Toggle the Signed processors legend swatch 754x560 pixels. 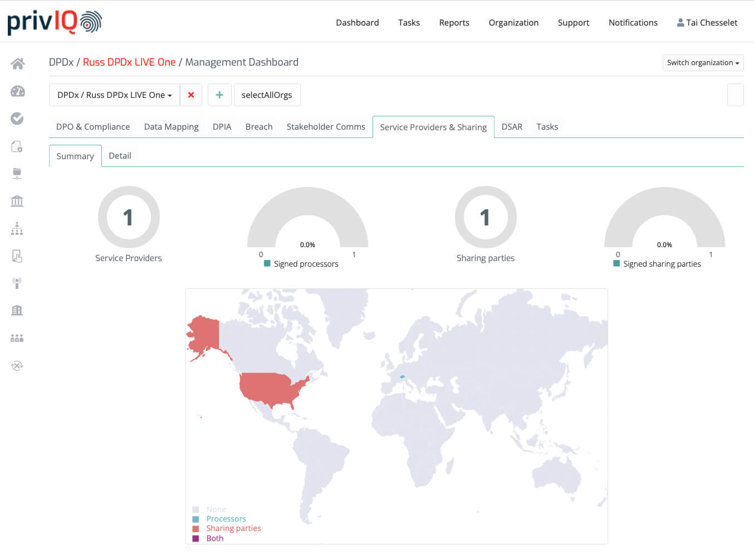pyautogui.click(x=267, y=263)
